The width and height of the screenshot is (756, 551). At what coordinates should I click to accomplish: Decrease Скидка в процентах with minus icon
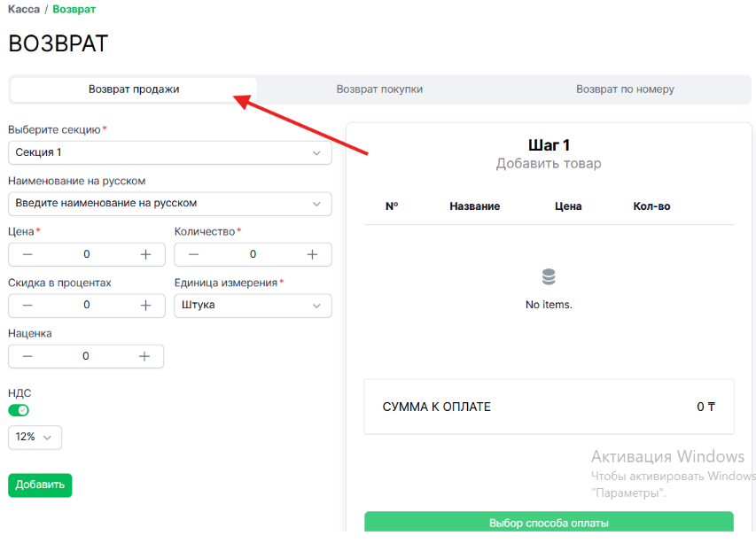tap(27, 305)
